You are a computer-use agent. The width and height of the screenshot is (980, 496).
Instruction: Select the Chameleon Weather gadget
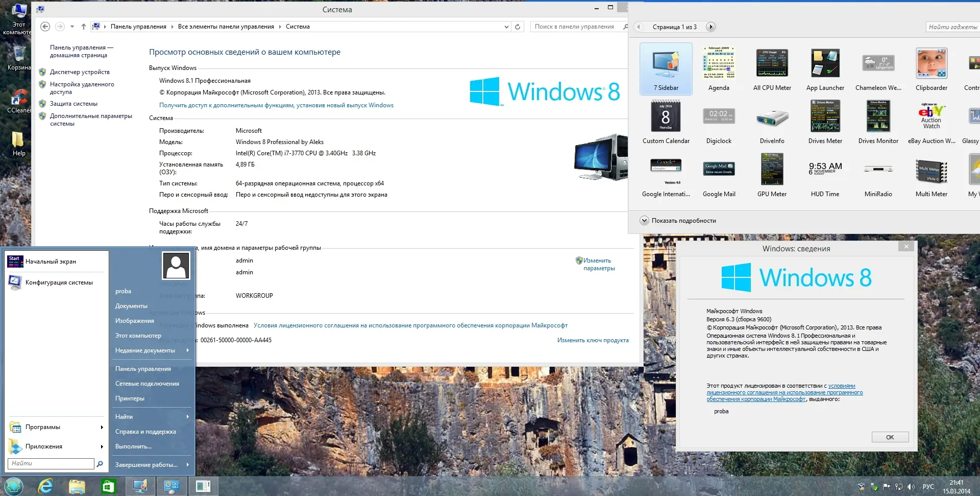coord(878,68)
